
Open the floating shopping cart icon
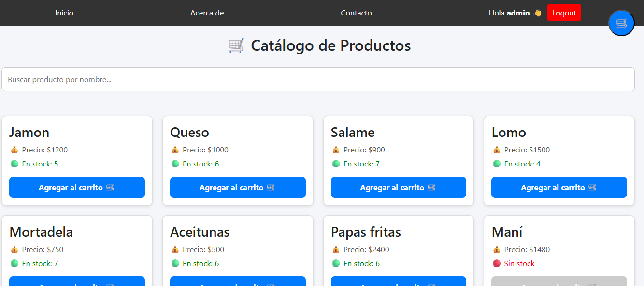(x=621, y=23)
